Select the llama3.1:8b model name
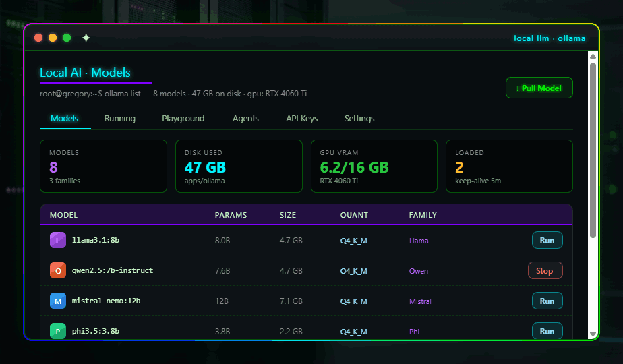Screen dimensions: 623x364 (95, 240)
